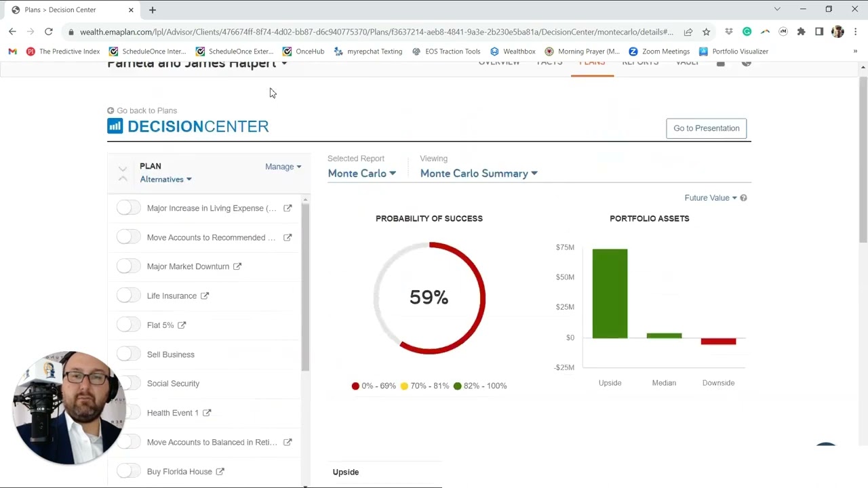Turn on the Sell Business switch

click(x=128, y=354)
